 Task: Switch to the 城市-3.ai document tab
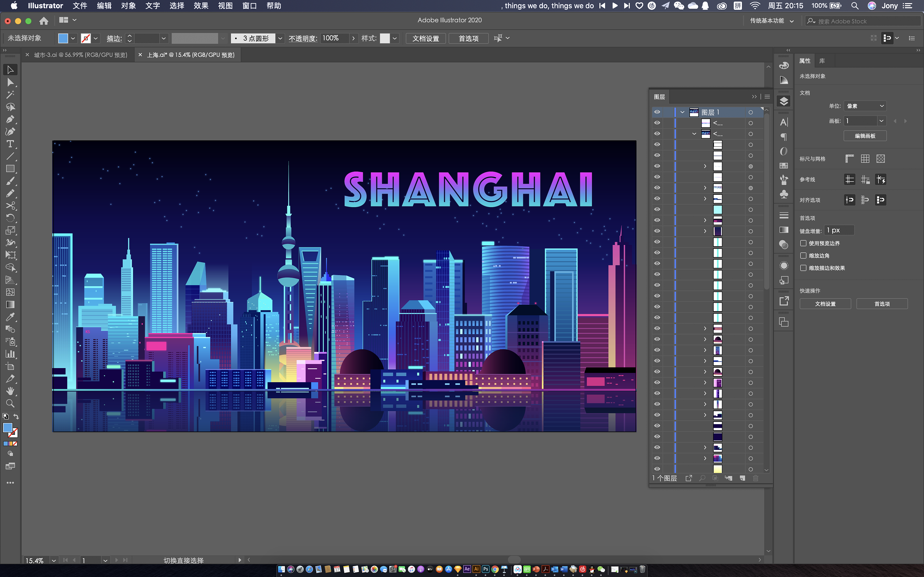pos(80,55)
